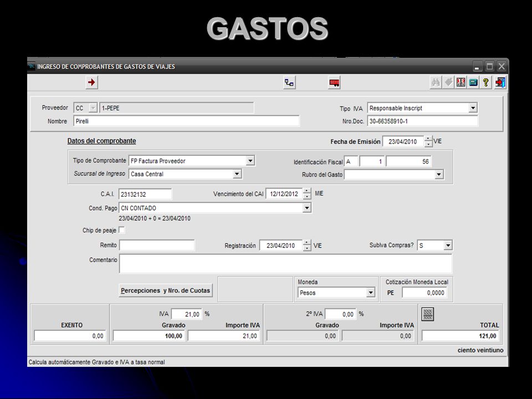Click the status bar message text
This screenshot has height=399, width=532.
click(96, 362)
